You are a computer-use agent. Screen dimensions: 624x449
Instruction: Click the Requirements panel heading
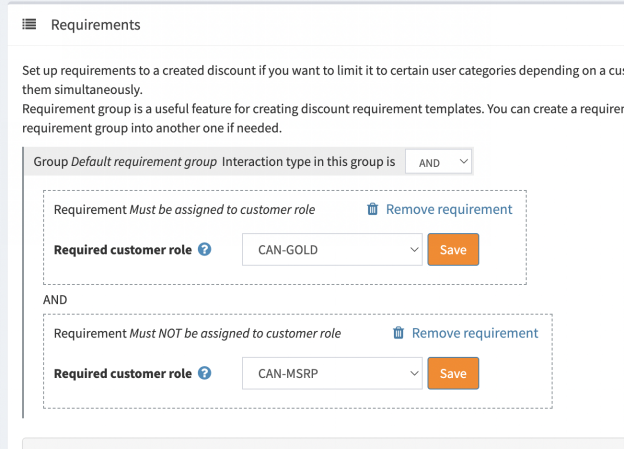tap(95, 24)
